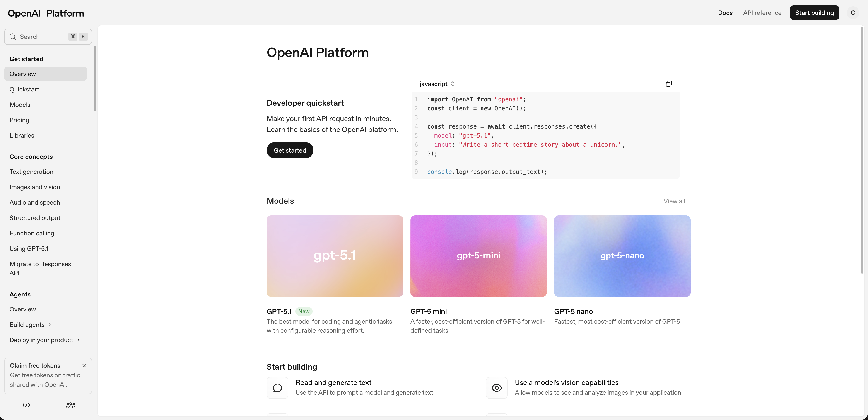Open the user account avatar C

(853, 13)
